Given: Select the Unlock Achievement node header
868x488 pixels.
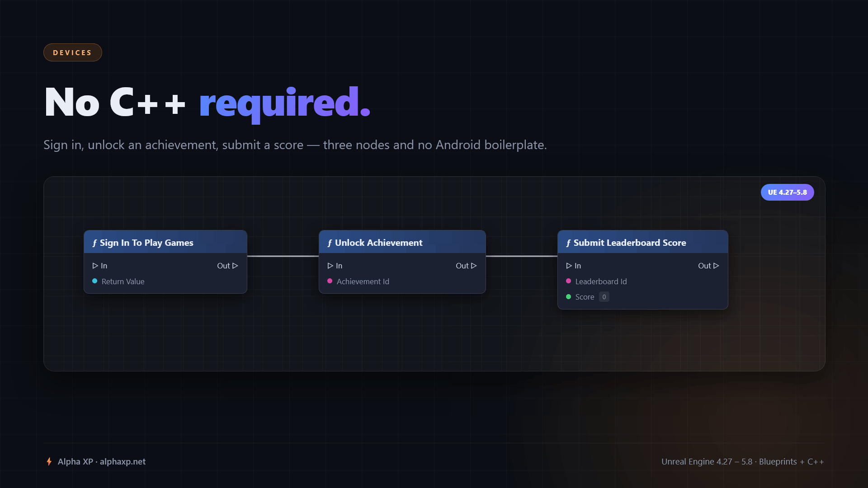Looking at the screenshot, I should click(x=402, y=242).
